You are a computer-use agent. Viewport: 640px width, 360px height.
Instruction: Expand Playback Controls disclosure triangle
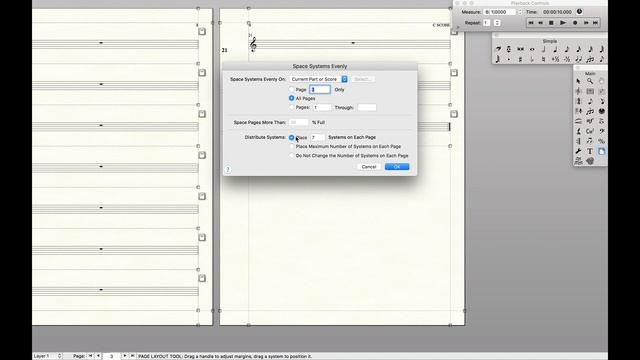458,27
